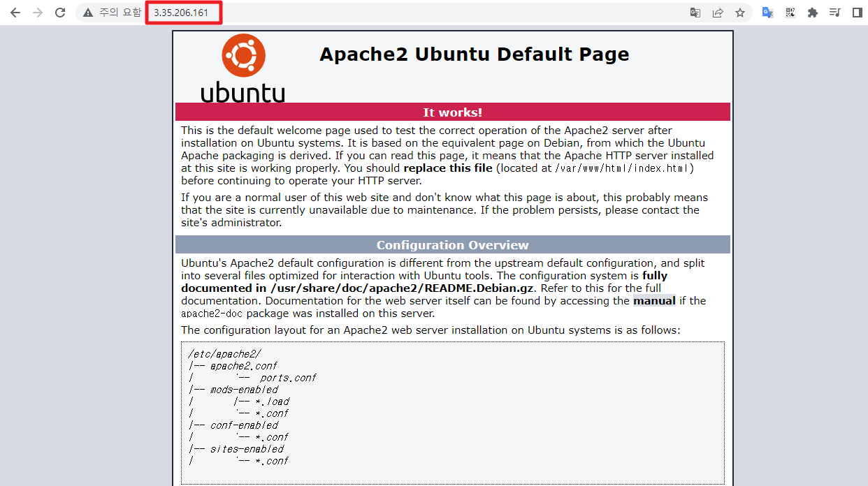Open the QR code extension

tap(790, 13)
